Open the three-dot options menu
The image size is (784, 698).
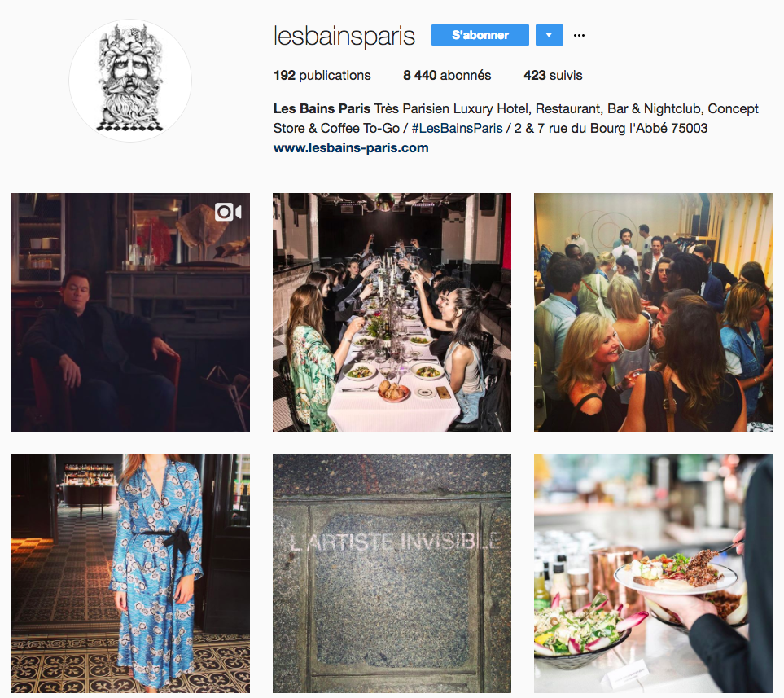point(579,36)
